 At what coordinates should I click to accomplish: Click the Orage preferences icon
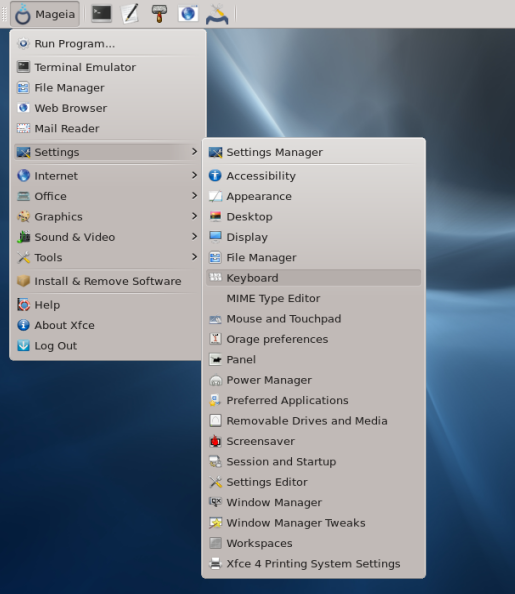pos(215,339)
